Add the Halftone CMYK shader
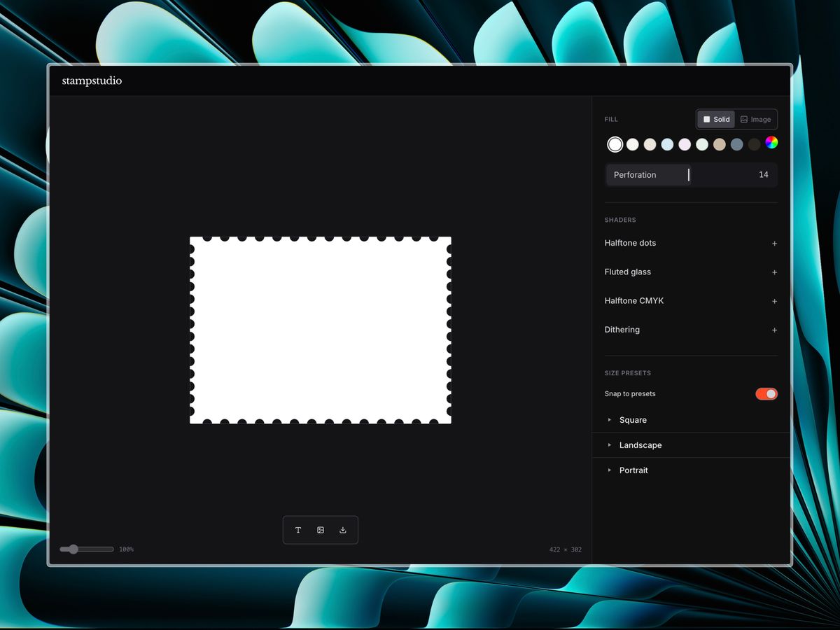Viewport: 840px width, 630px height. (x=774, y=301)
